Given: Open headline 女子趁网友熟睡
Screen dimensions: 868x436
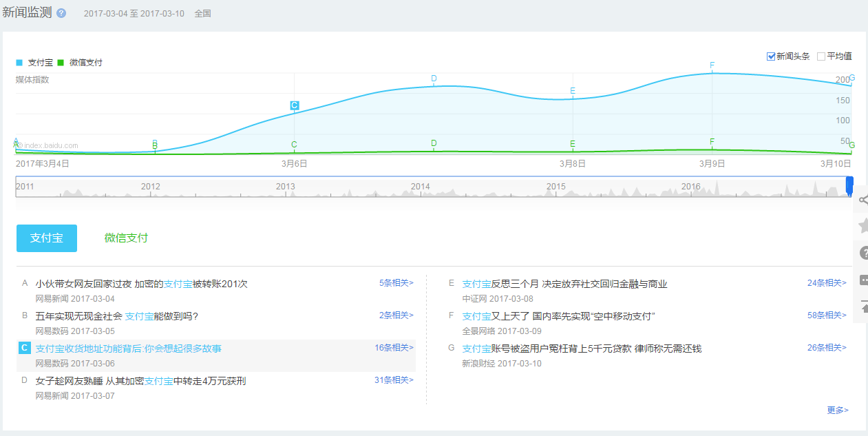Looking at the screenshot, I should tap(140, 381).
